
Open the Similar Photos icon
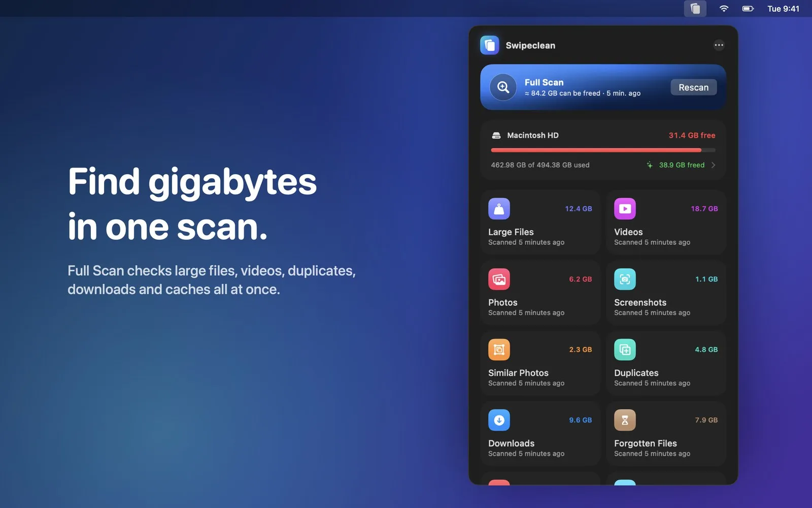pos(499,350)
